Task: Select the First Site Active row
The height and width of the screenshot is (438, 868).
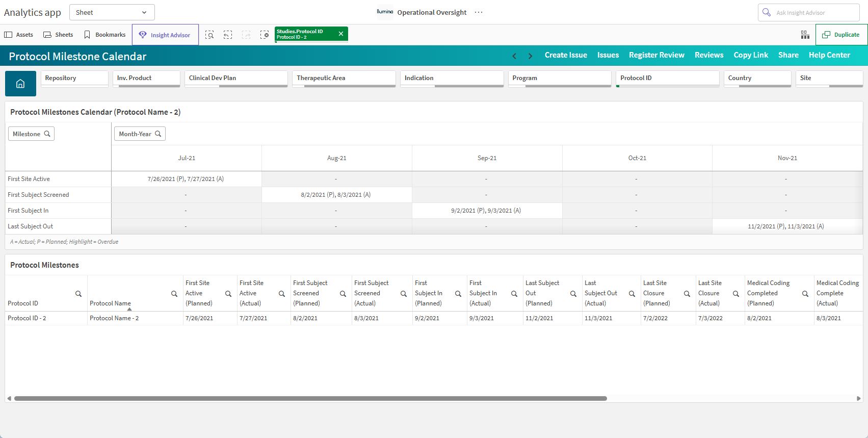Action: pos(58,179)
